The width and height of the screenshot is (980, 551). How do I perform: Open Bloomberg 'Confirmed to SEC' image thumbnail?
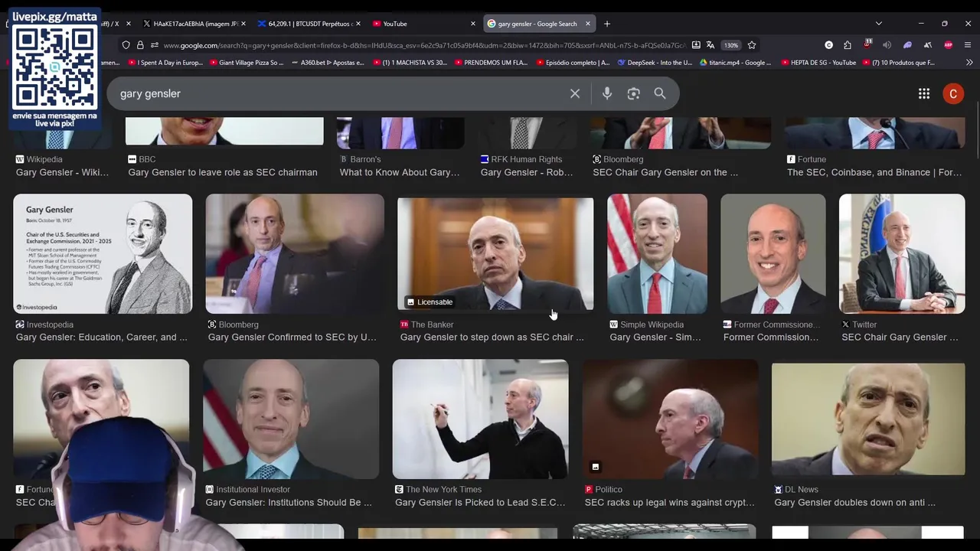tap(295, 253)
